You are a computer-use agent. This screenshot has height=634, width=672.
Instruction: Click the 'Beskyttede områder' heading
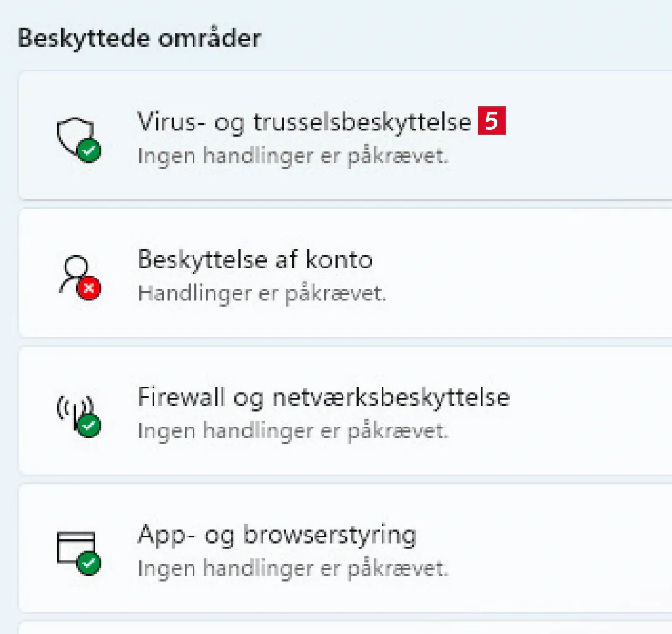(140, 38)
